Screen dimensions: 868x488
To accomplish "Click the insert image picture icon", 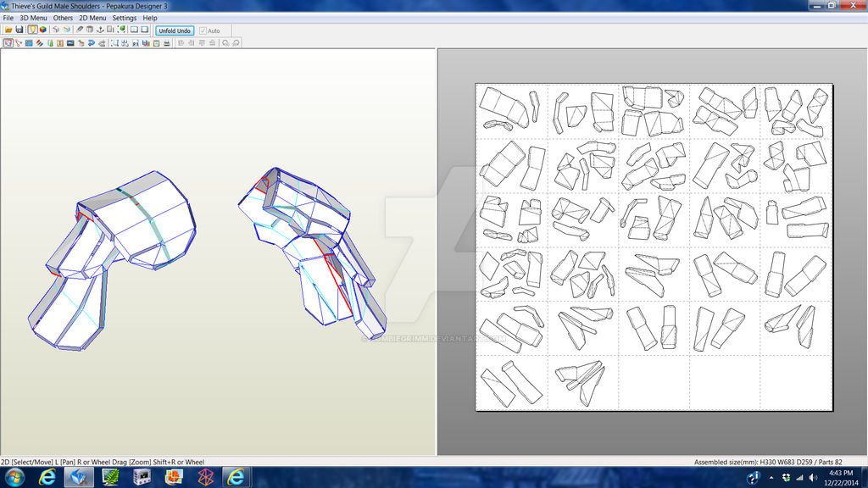I will click(70, 43).
